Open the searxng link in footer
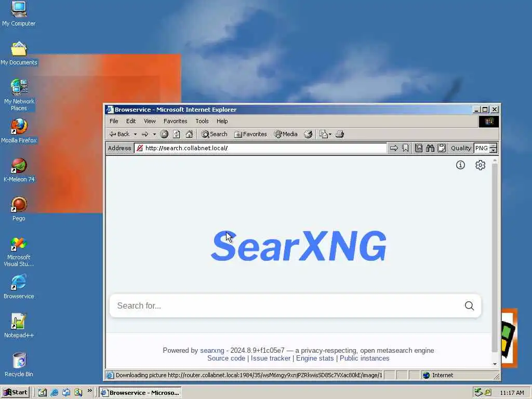The height and width of the screenshot is (399, 532). [x=212, y=350]
